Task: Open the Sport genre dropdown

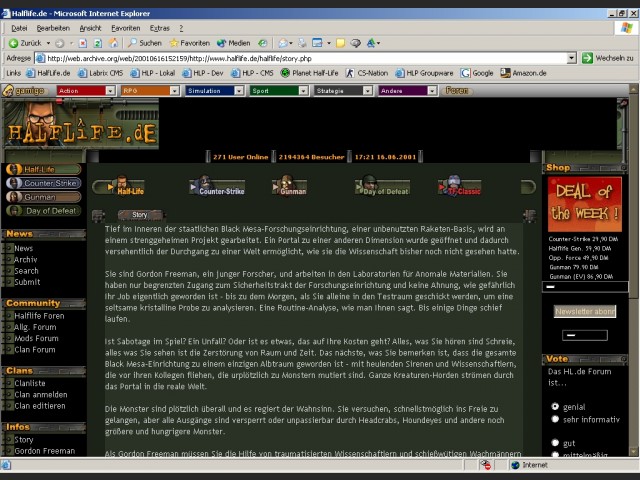Action: pos(279,91)
